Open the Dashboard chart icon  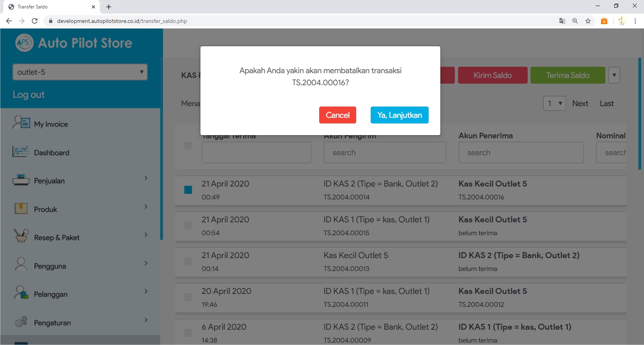coord(21,152)
